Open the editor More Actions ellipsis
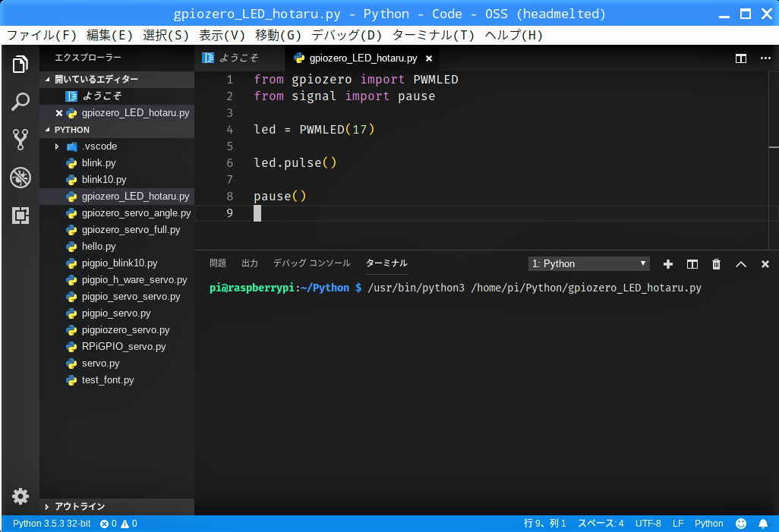This screenshot has width=779, height=532. click(765, 58)
